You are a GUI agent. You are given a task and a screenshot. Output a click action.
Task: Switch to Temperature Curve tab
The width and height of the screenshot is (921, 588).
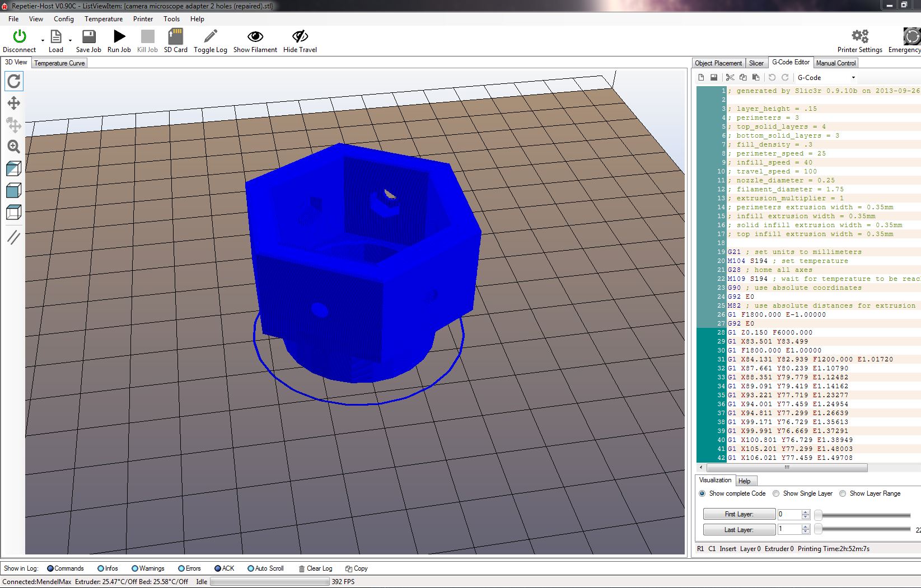[x=59, y=63]
